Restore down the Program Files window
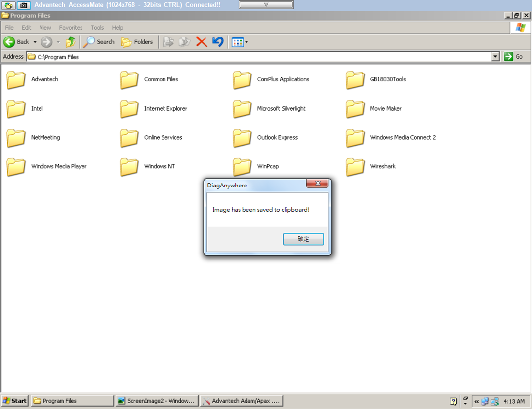Viewport: 532px width, 409px height. click(x=516, y=16)
